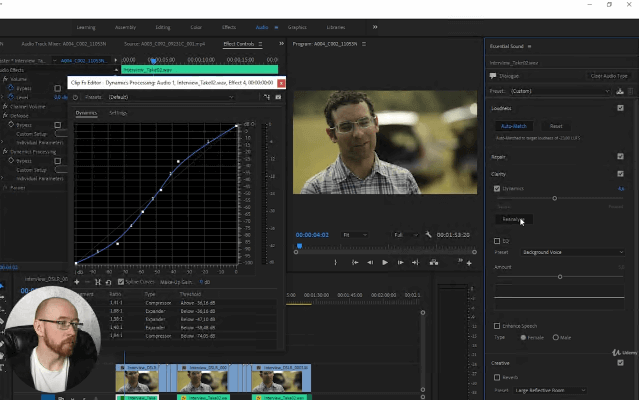Screen dimensions: 639x400
Task: Click the add point plus icon below graph
Action: pyautogui.click(x=77, y=282)
